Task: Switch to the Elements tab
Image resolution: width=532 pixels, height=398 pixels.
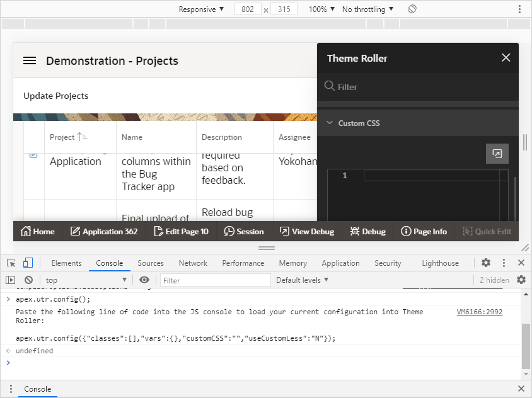Action: coord(67,263)
